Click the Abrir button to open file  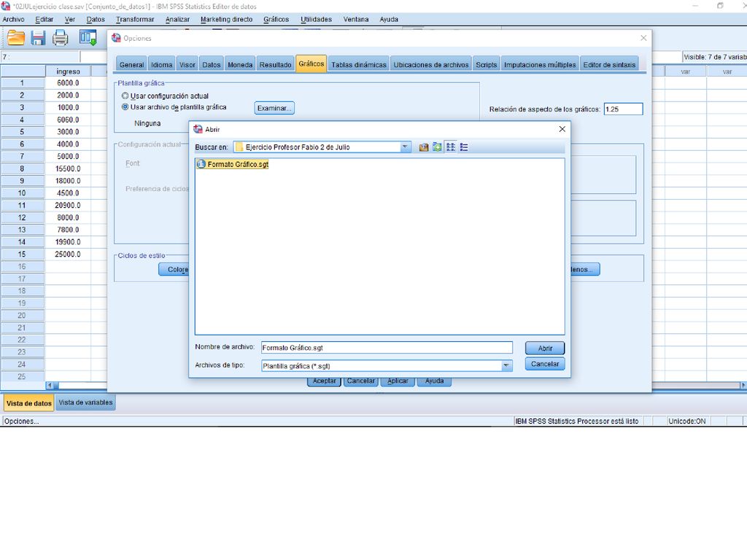(x=545, y=348)
